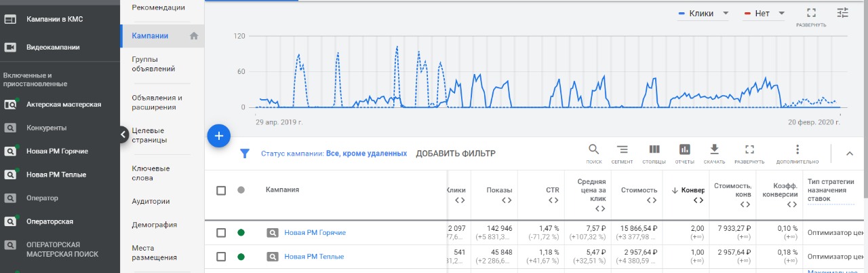The image size is (868, 273).
Task: Check the Новая РМ Теплые row checkbox
Action: [221, 257]
